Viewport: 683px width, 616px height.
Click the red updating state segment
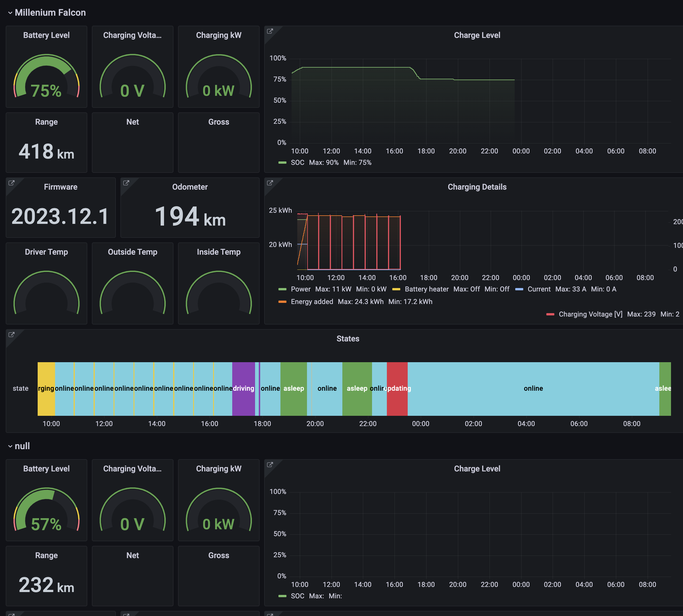click(x=397, y=389)
